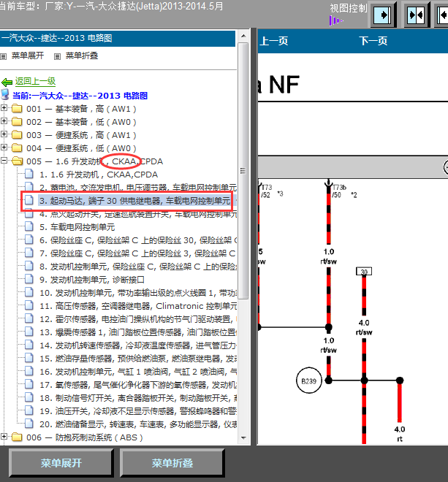The height and width of the screenshot is (482, 448).
Task: Open page 16. 气缸 1 喷油阀
Action: click(138, 372)
